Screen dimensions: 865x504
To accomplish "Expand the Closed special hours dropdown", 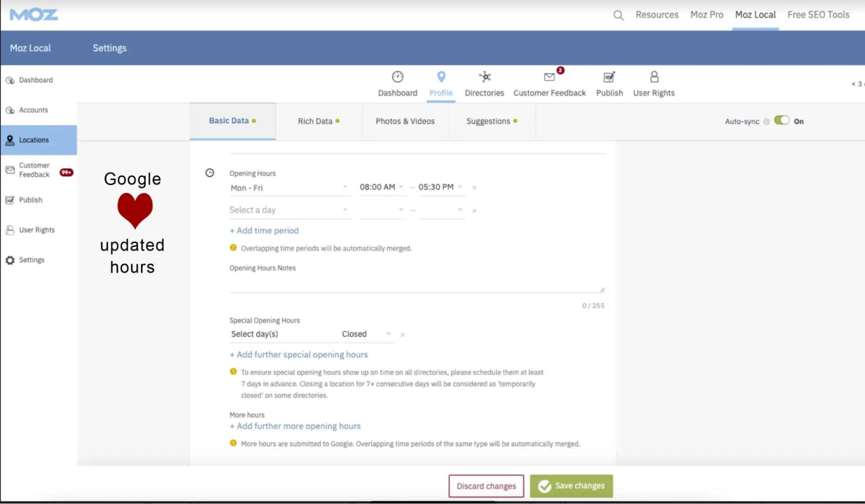I will click(367, 334).
